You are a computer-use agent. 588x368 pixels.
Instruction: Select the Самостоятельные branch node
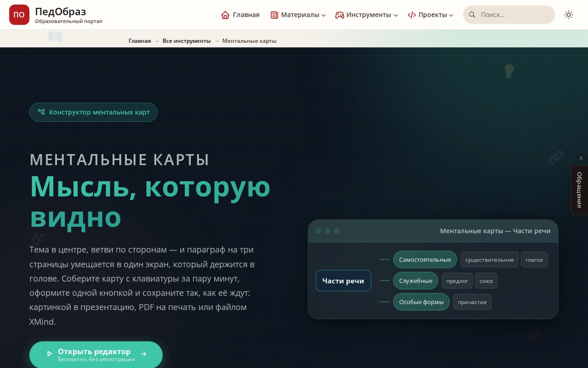[x=425, y=260]
